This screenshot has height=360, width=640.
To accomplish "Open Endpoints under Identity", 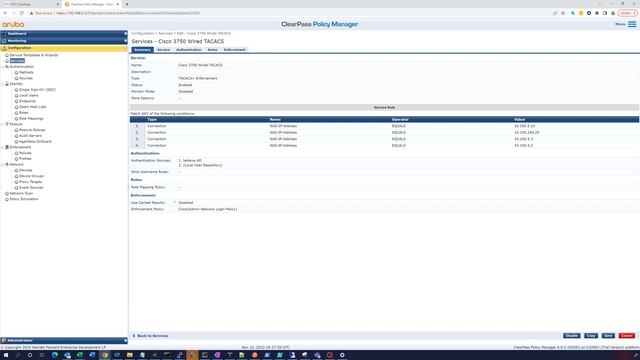I will tap(27, 101).
